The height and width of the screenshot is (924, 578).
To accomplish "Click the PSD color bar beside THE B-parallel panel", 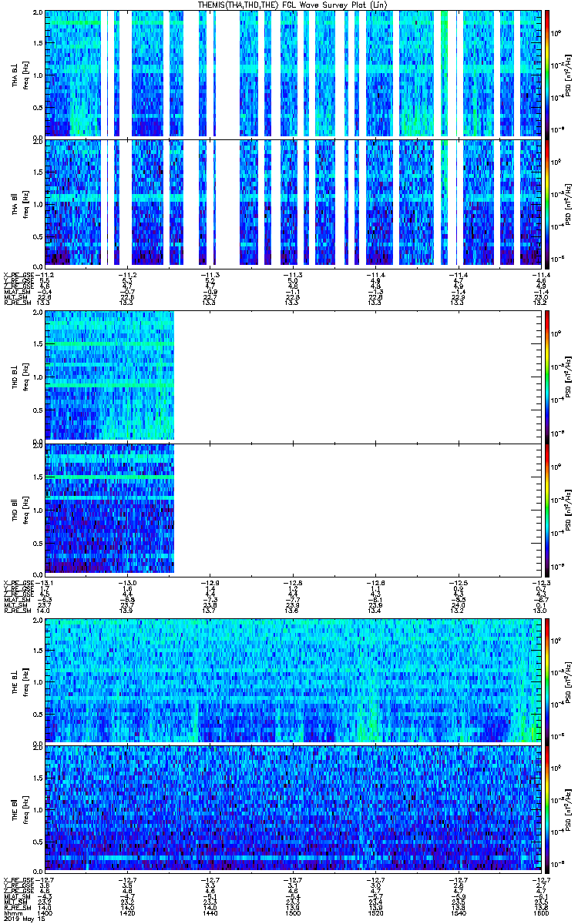I will (x=548, y=809).
